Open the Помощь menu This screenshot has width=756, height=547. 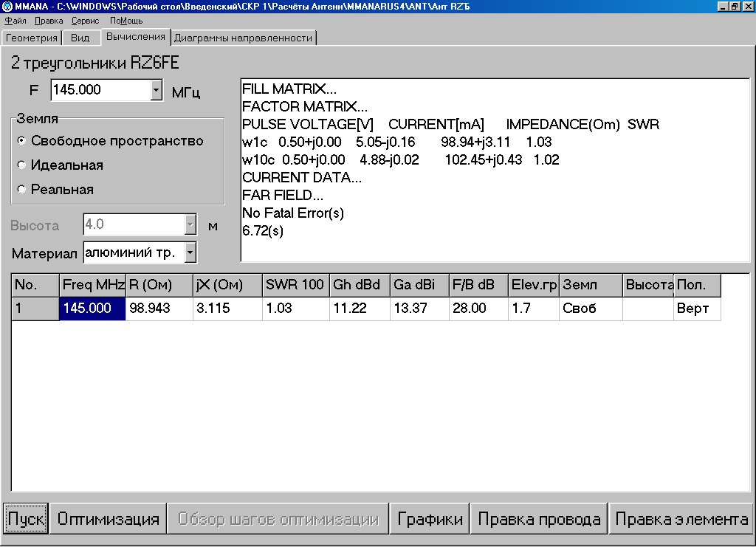(126, 21)
